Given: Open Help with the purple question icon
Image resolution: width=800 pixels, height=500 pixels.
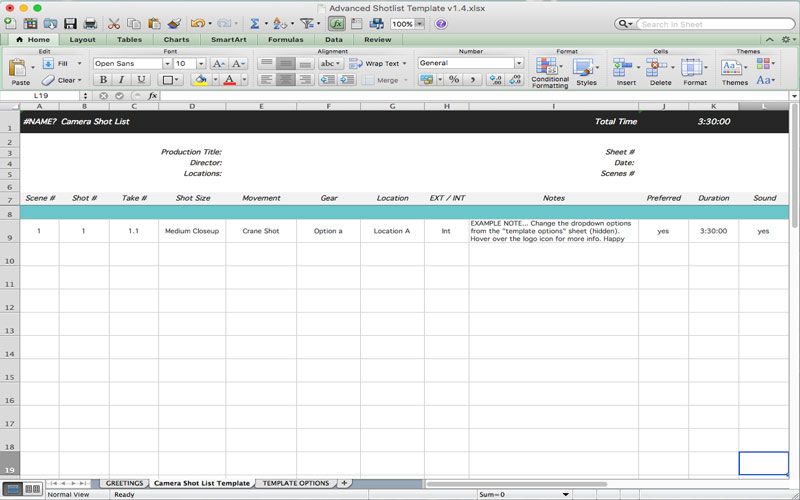Looking at the screenshot, I should [441, 24].
